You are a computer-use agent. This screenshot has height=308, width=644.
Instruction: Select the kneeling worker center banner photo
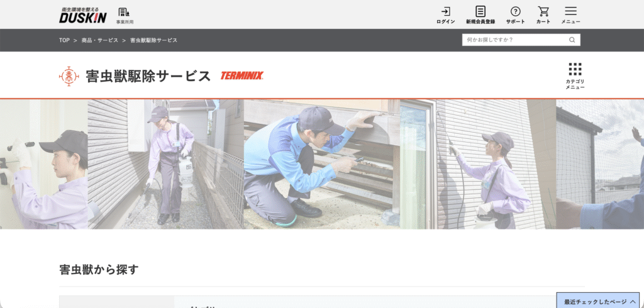point(322,164)
